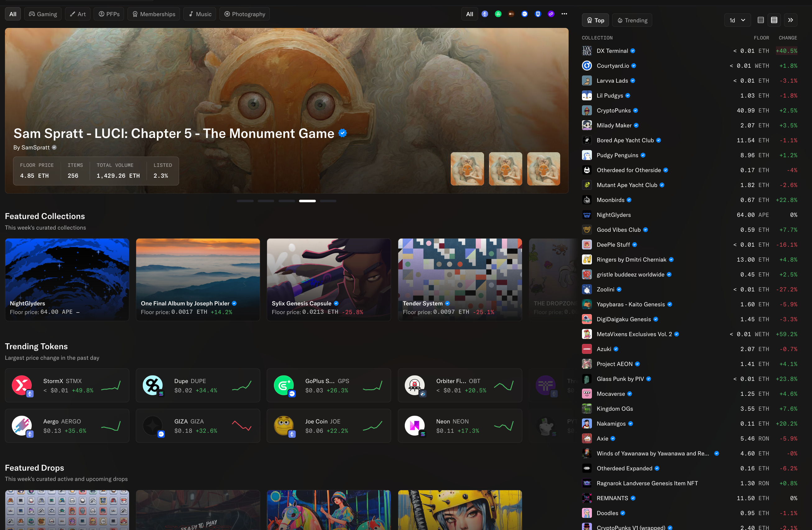Open Milady Maker collection row
The height and width of the screenshot is (530, 812).
690,126
